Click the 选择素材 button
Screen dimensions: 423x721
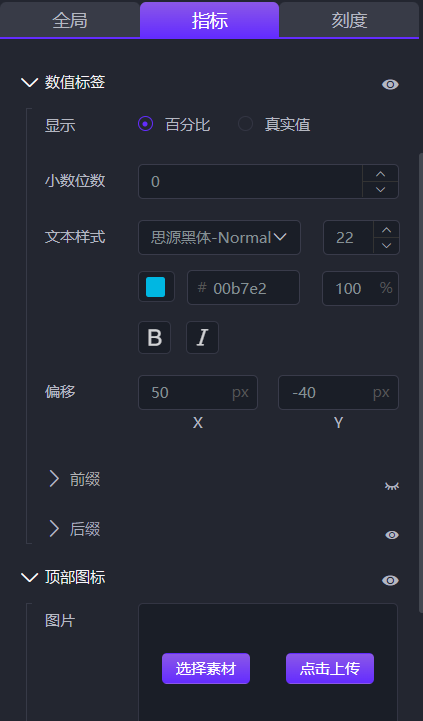206,669
